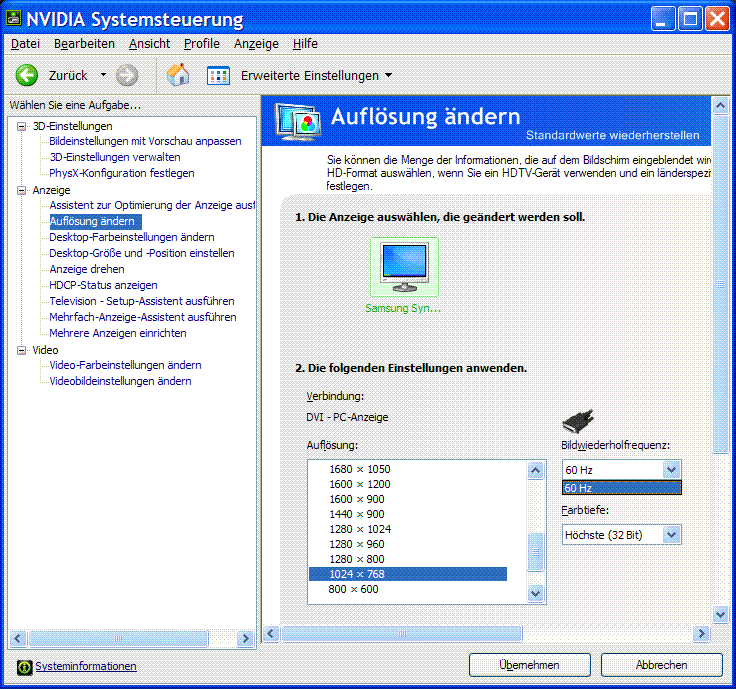Viewport: 736px width, 689px height.
Task: Click main panel horizontal scroll right arrow
Action: (701, 634)
